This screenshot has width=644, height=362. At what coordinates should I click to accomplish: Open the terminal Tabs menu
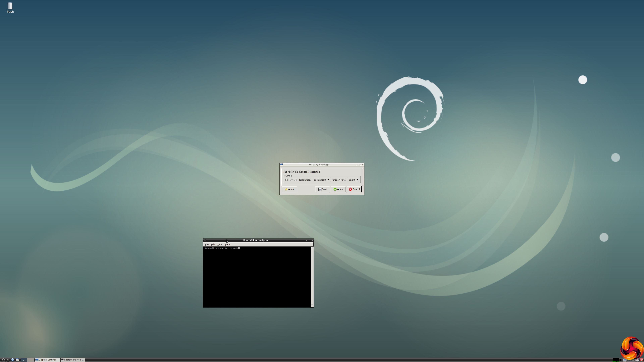220,244
